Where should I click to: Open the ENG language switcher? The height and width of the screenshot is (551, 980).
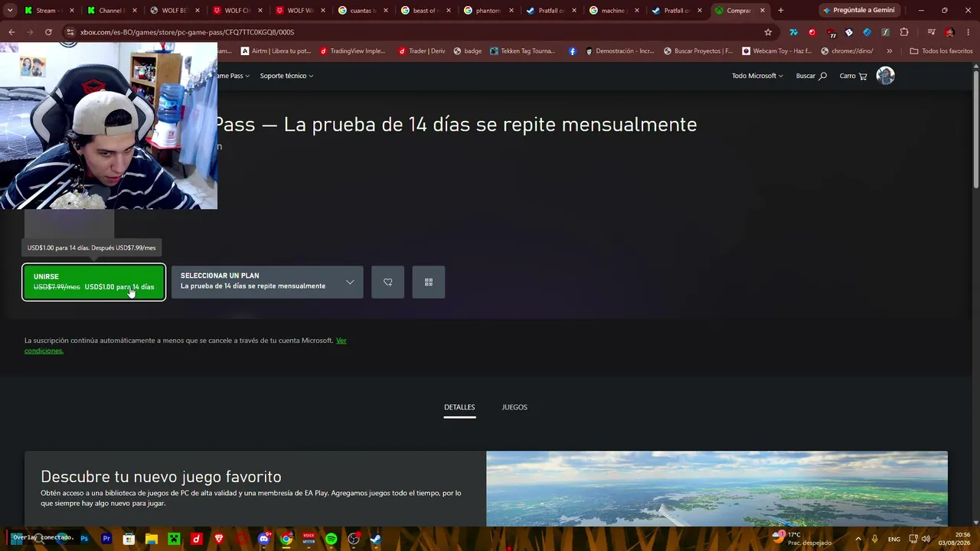(894, 539)
